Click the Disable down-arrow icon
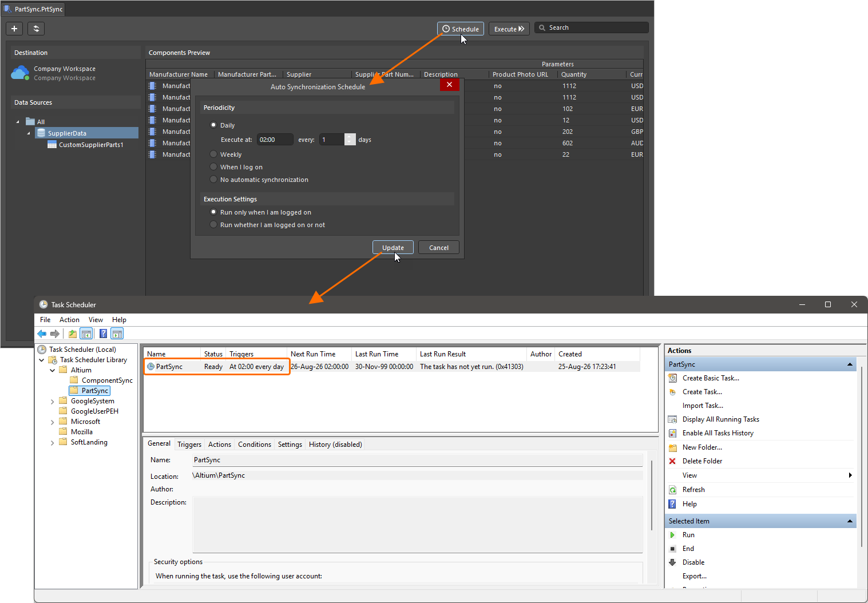This screenshot has width=868, height=603. 673,562
